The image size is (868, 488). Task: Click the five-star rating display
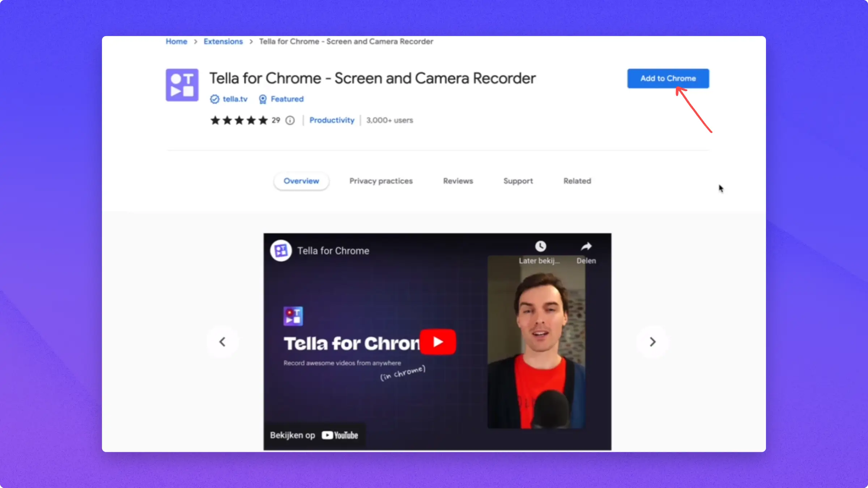(x=239, y=120)
